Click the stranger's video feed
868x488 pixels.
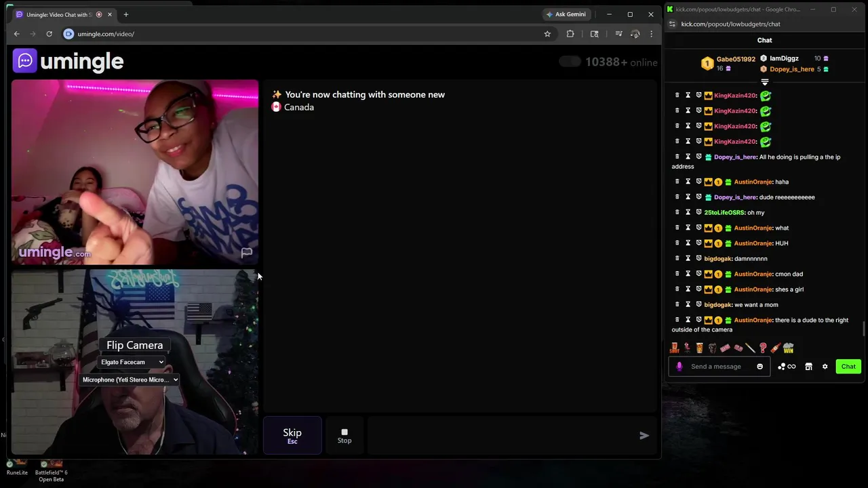134,172
